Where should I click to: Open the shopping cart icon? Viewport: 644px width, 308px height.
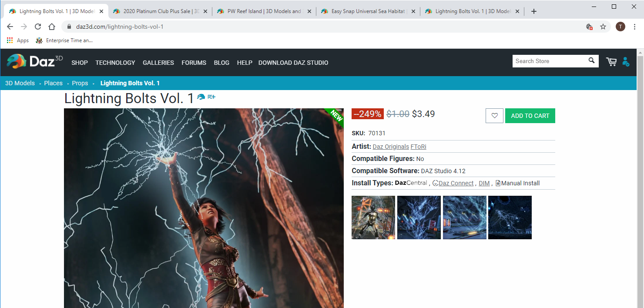tap(611, 62)
